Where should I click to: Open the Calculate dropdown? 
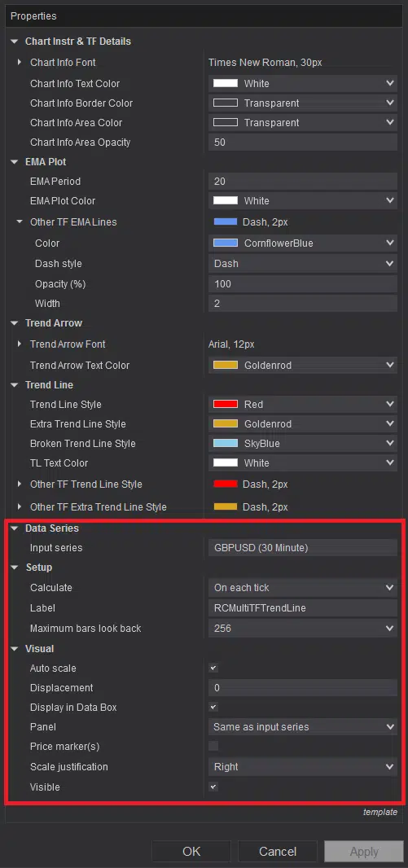(303, 587)
